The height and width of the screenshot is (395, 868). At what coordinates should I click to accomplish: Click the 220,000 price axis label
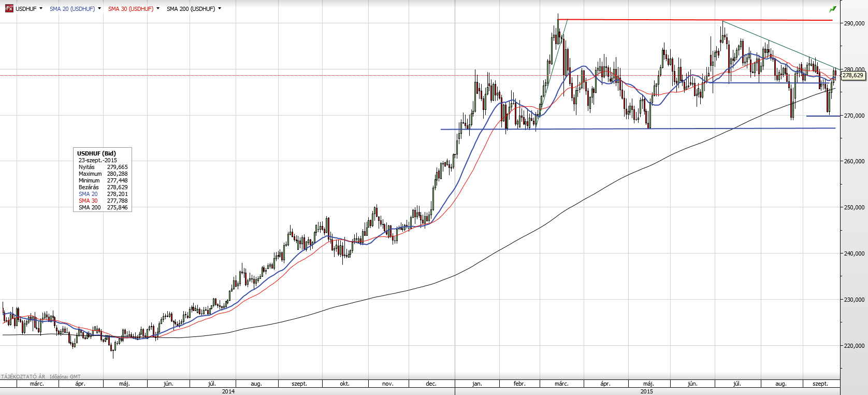[854, 346]
